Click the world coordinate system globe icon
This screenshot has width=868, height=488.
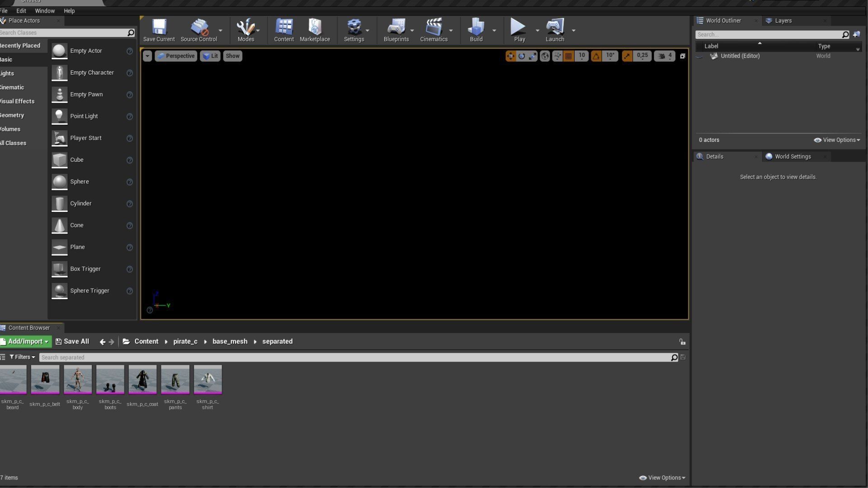point(545,56)
